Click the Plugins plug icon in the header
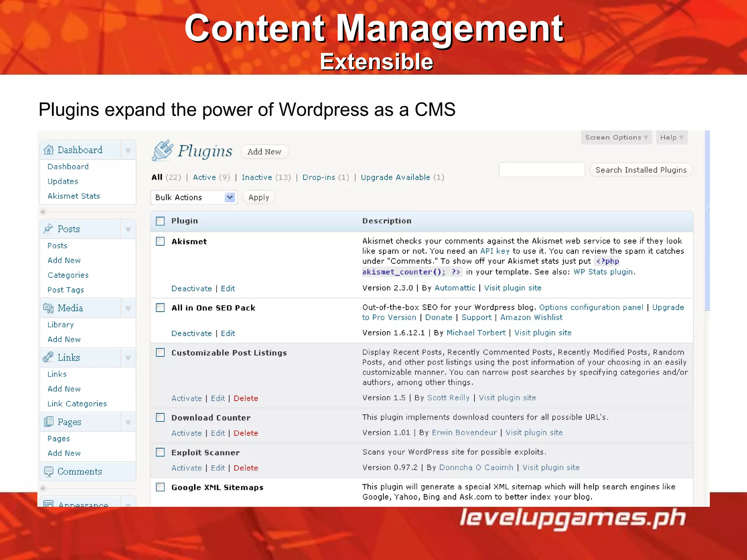The width and height of the screenshot is (747, 560). pos(162,150)
